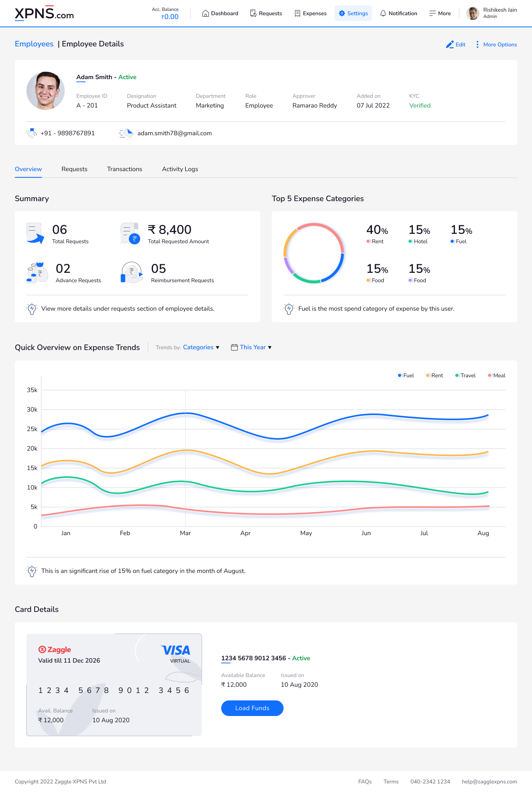The width and height of the screenshot is (532, 792).
Task: Click the Edit pencil icon
Action: pyautogui.click(x=450, y=44)
